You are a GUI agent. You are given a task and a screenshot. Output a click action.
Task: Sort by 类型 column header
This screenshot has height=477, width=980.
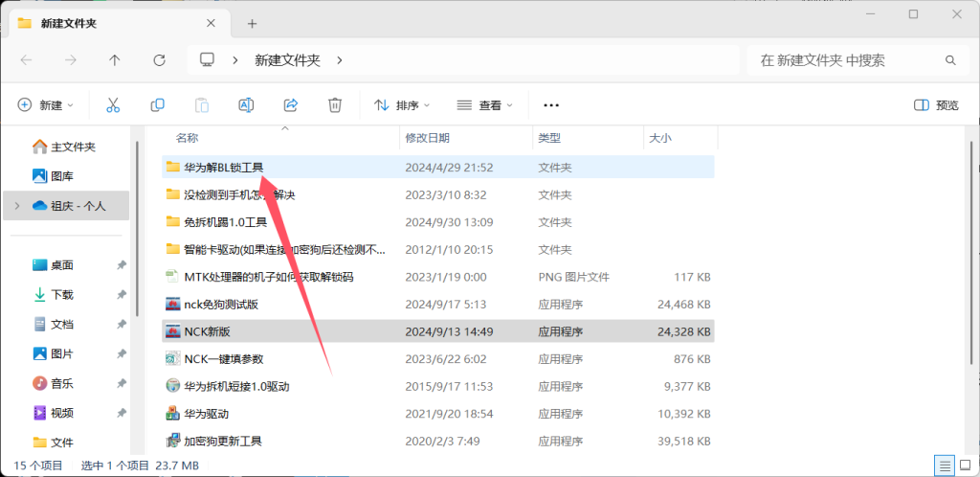[x=549, y=138]
